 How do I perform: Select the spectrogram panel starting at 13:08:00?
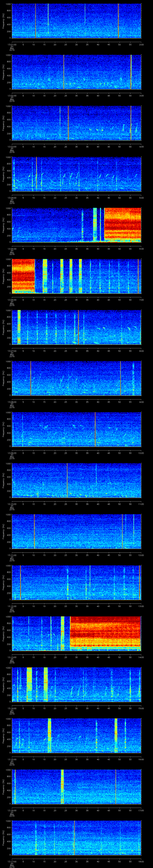pyautogui.click(x=77, y=378)
